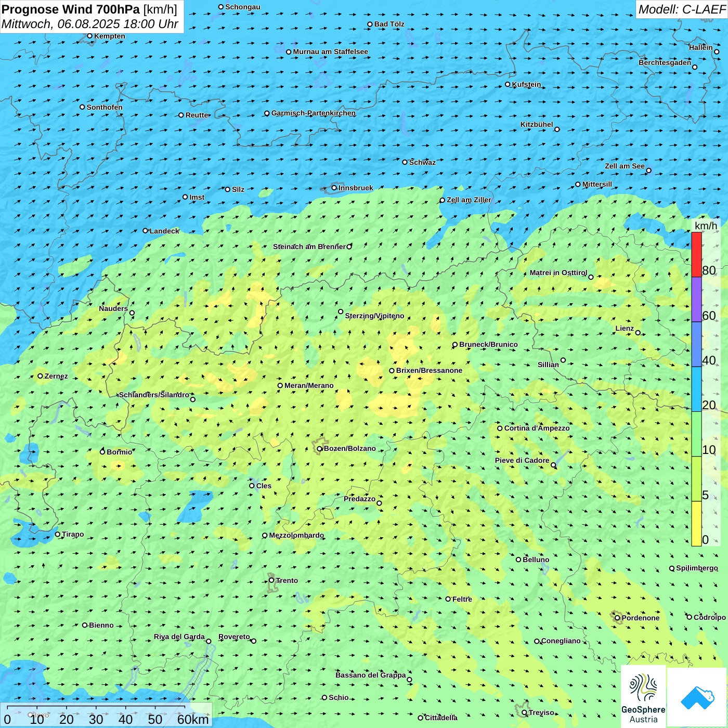Click the 'Sonthofen' label
Viewport: 728px width, 728px height.
105,107
